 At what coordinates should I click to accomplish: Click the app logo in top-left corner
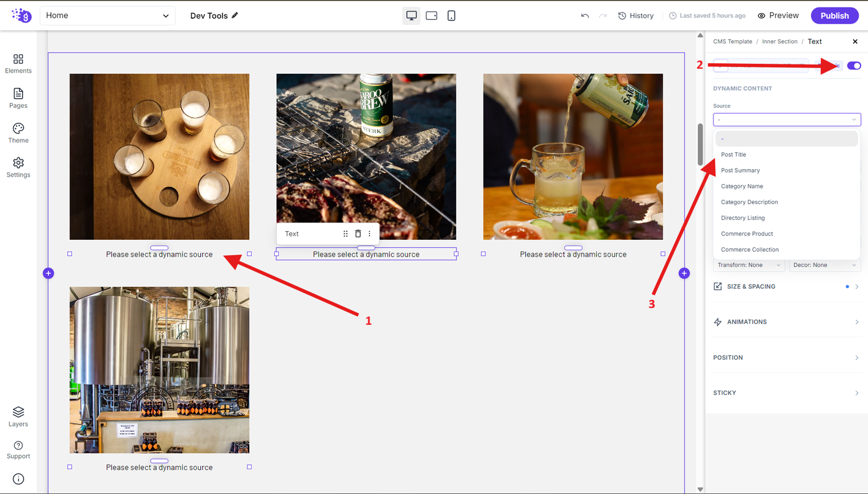(x=22, y=15)
